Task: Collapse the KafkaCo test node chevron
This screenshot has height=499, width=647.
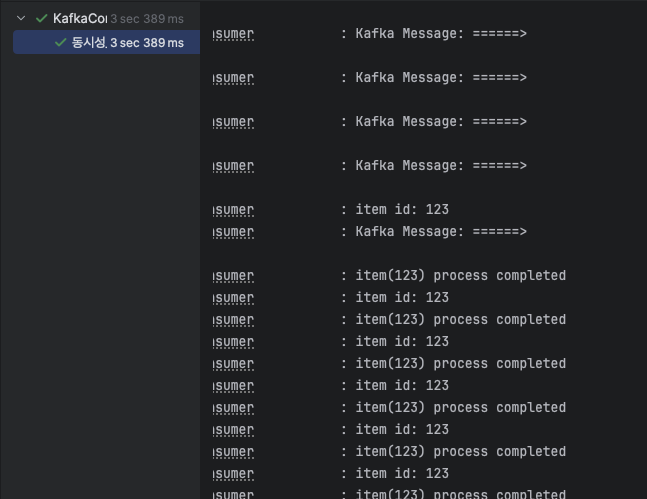Action: point(20,18)
